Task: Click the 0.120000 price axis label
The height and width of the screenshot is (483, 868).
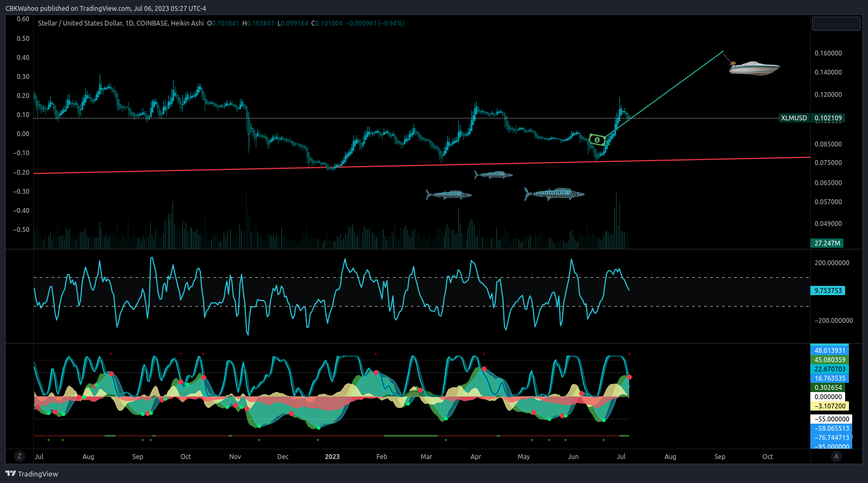Action: (828, 95)
